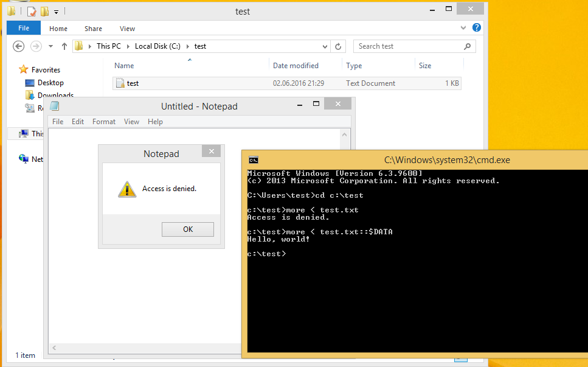Screen dimensions: 588x367
Task: Expand the chevron after Local Disk (C:) breadcrumb
Action: 187,46
